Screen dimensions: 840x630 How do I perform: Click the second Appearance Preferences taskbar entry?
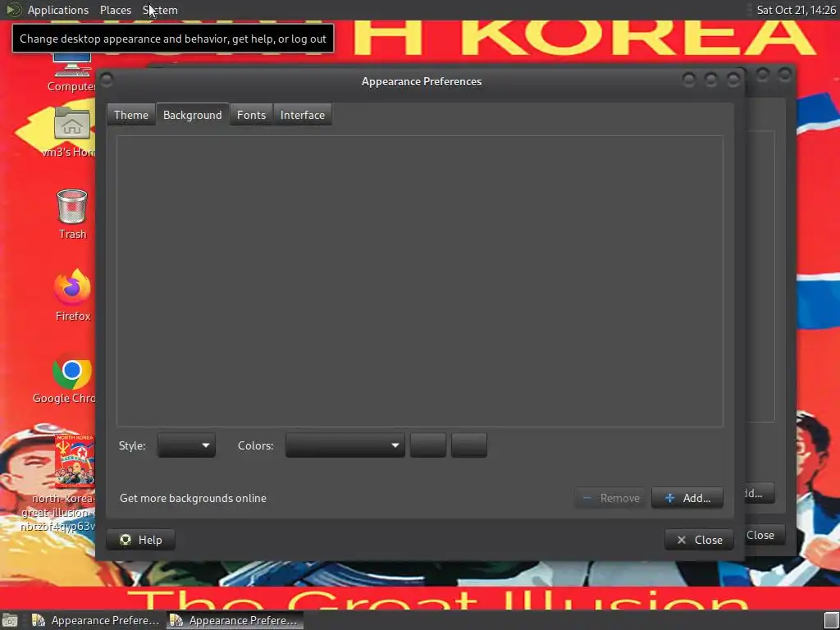(235, 620)
